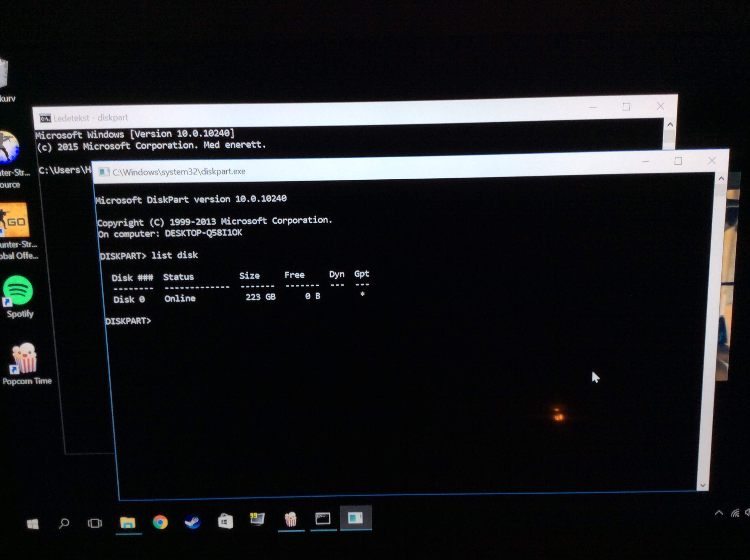Minimize the Ledetekst - diskpart window

click(593, 107)
